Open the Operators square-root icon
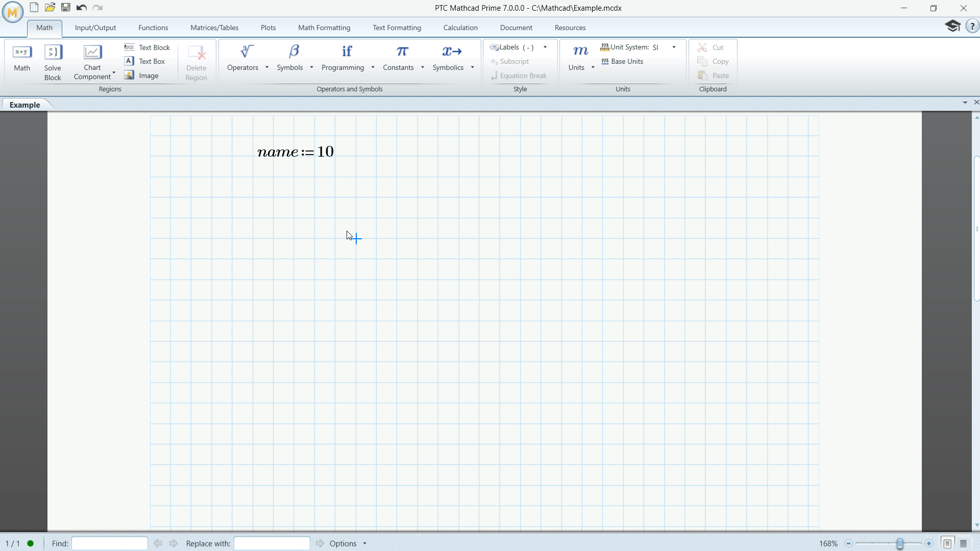 coord(247,52)
